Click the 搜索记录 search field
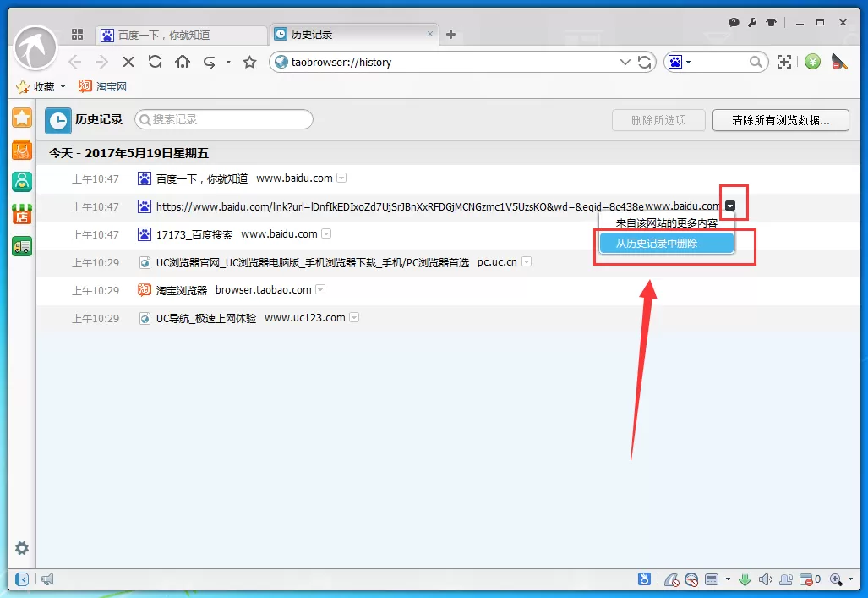868x598 pixels. 224,119
